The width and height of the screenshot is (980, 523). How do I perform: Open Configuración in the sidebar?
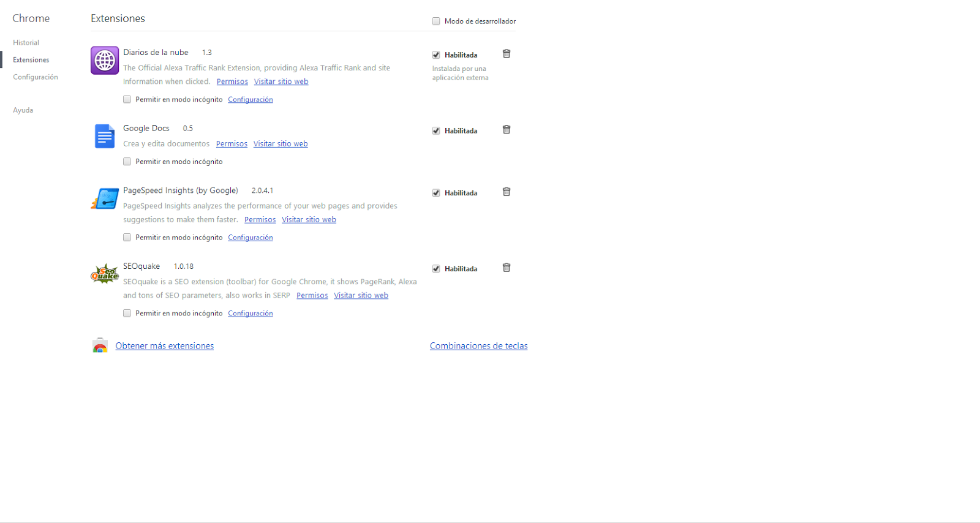[36, 77]
